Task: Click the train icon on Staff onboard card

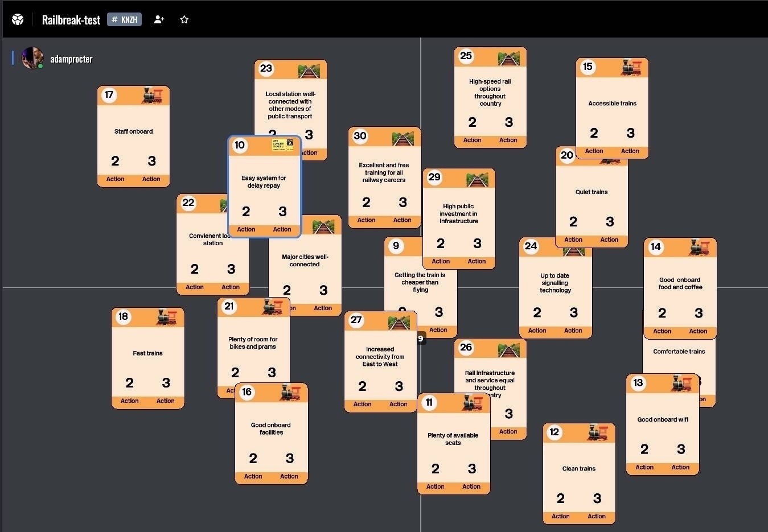Action: 151,96
